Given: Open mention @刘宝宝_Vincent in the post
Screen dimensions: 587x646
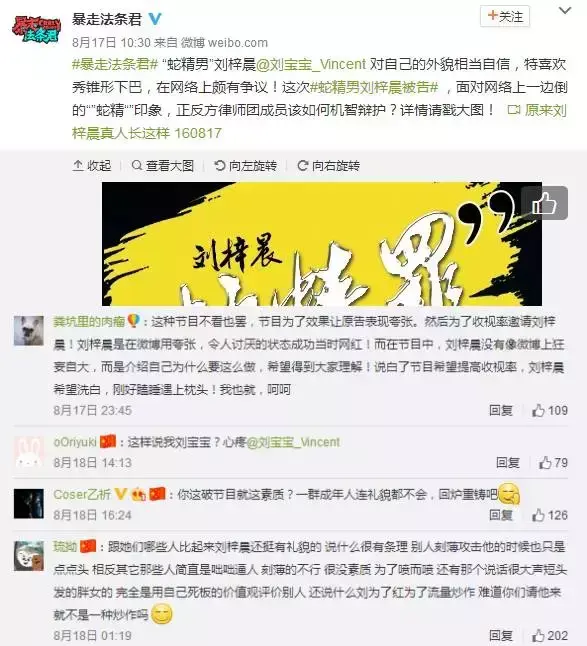Looking at the screenshot, I should point(311,64).
